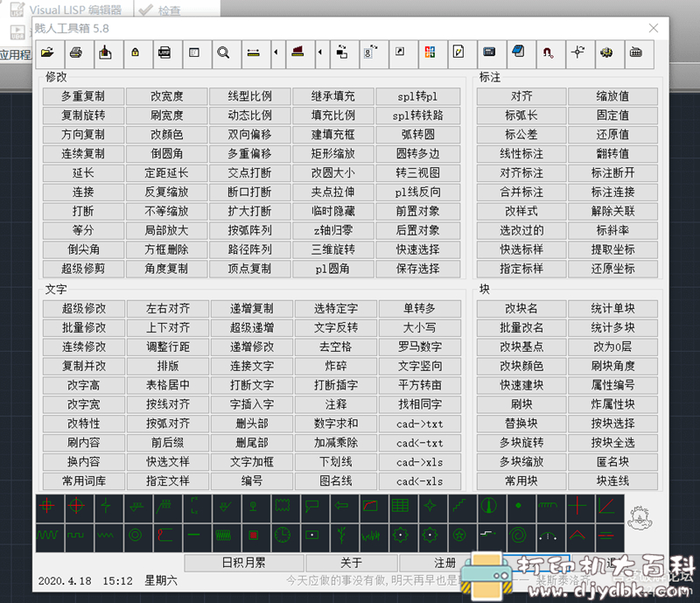This screenshot has width=700, height=603.
Task: Click the blue book icon in toolbar
Action: click(x=521, y=53)
